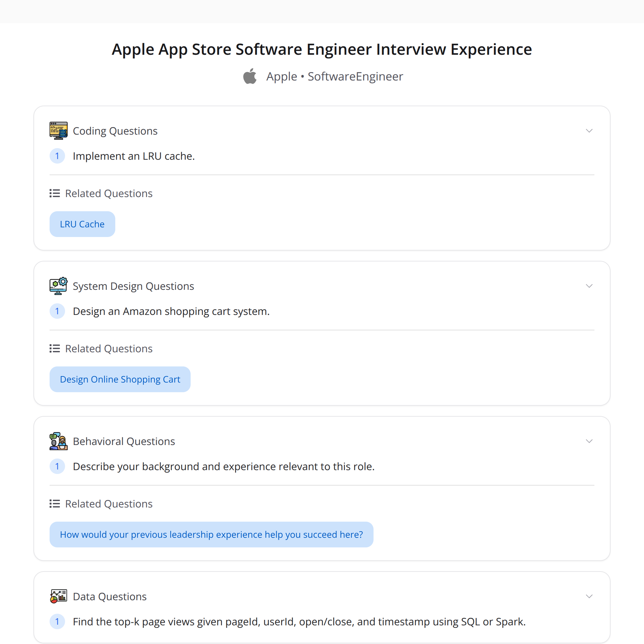This screenshot has width=644, height=644.
Task: Click the Coding Questions computer icon
Action: click(x=58, y=131)
